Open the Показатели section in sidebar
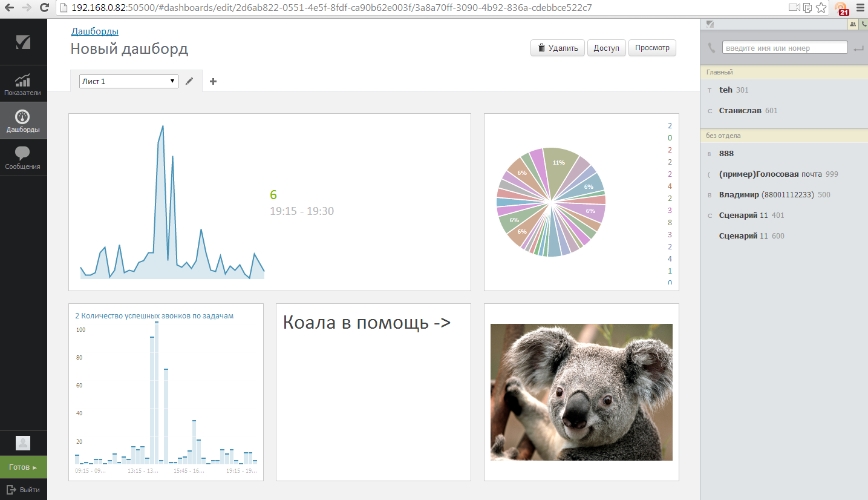The width and height of the screenshot is (868, 500). click(23, 84)
